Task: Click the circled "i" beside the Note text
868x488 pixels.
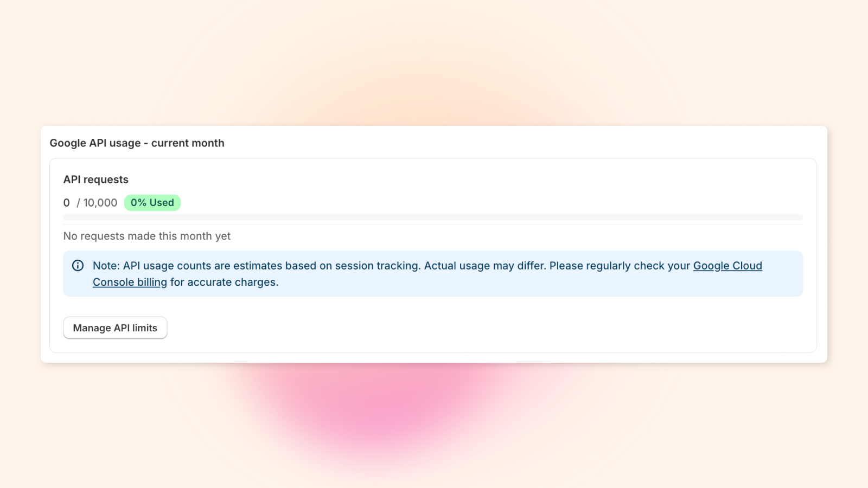Action: click(78, 265)
